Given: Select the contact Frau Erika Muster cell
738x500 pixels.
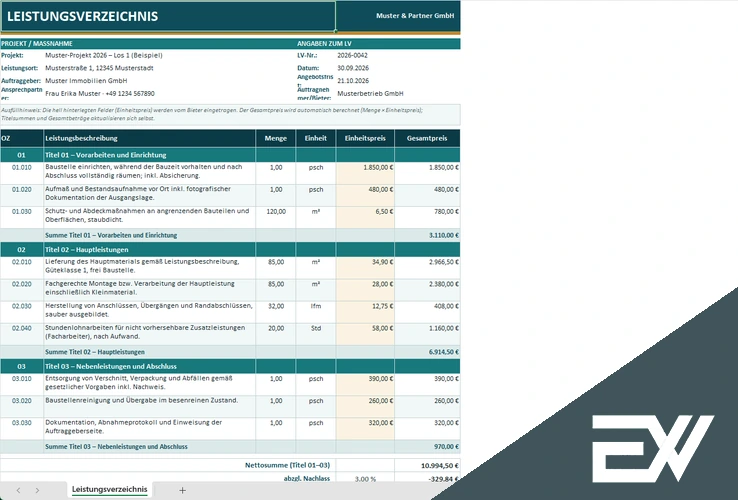Looking at the screenshot, I should click(100, 93).
